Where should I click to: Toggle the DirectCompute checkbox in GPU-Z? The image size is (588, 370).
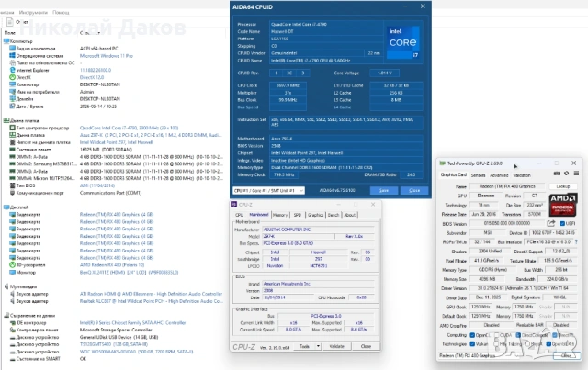click(x=518, y=335)
